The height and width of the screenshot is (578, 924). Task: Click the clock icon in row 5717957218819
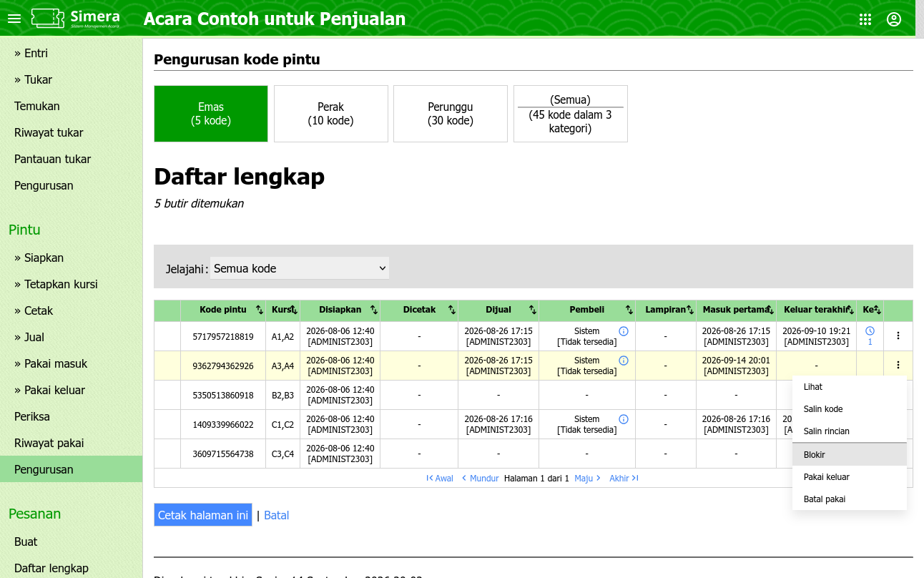(x=870, y=331)
